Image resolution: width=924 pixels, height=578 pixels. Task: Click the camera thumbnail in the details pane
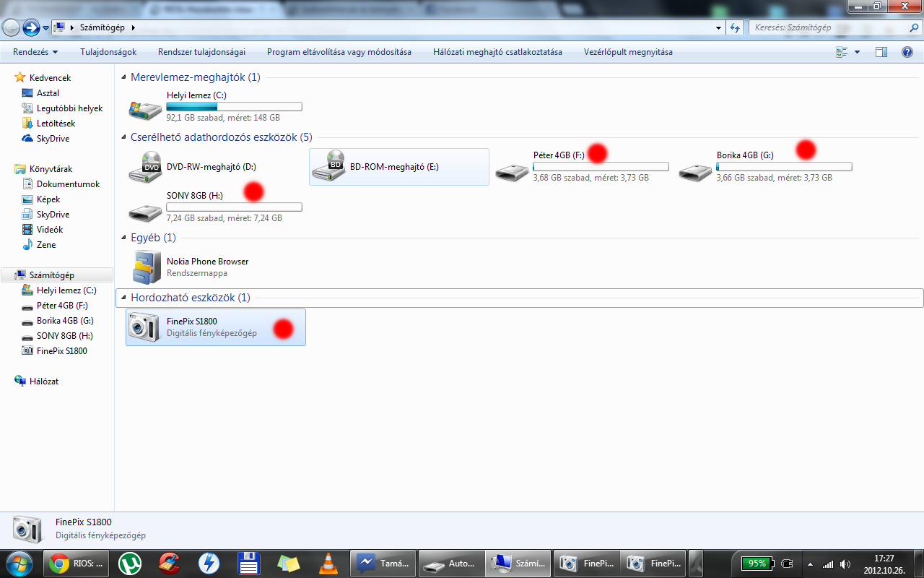27,529
